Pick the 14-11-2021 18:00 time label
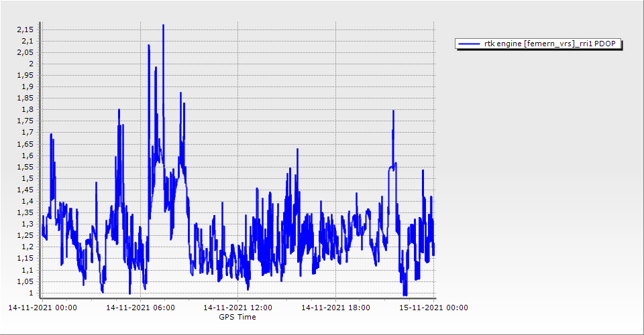The image size is (644, 335). click(x=335, y=308)
